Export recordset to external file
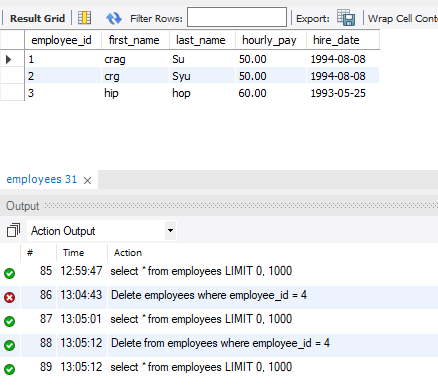 tap(346, 18)
